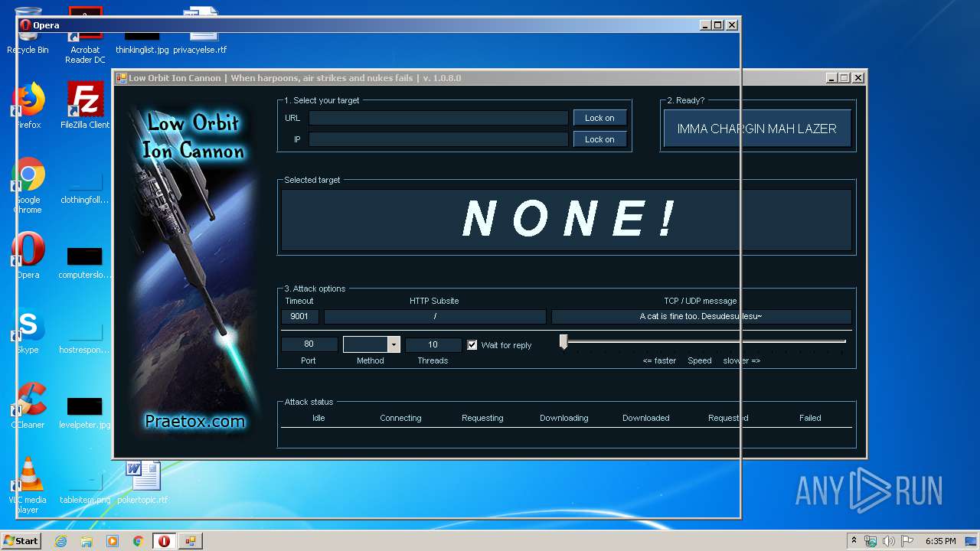Image resolution: width=980 pixels, height=551 pixels.
Task: Toggle the Wait for reply checkbox
Action: click(x=472, y=345)
